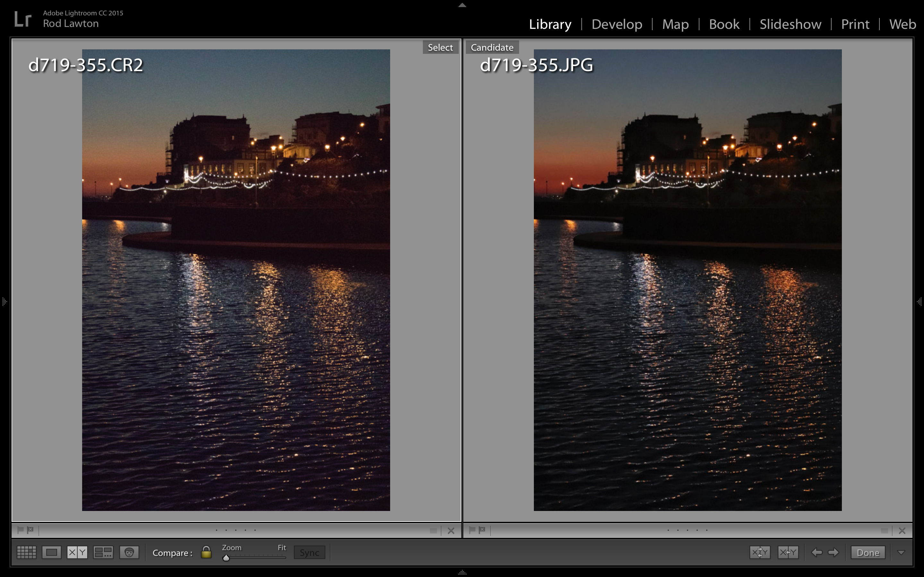Switch to the Develop module
Screen dimensions: 924x577
tap(617, 24)
